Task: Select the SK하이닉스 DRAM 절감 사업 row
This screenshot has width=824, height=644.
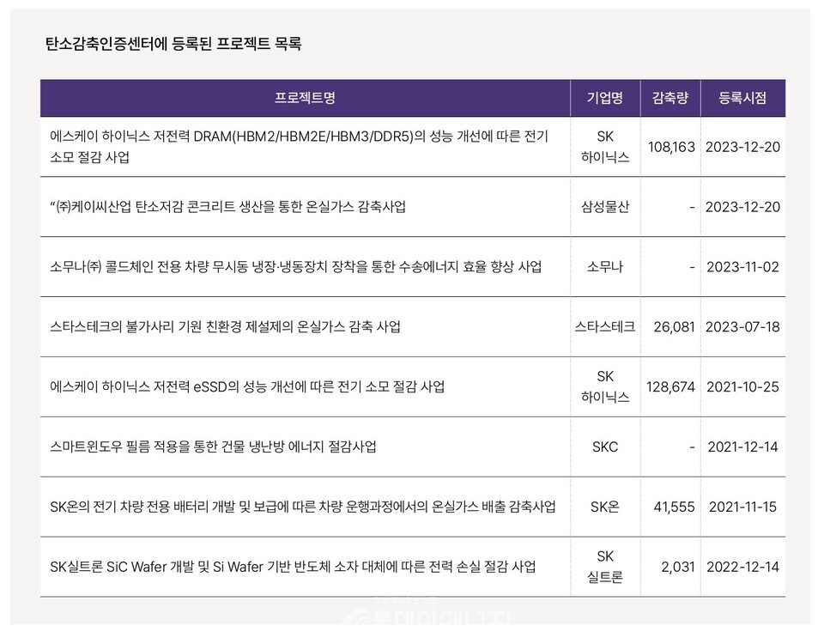Action: tap(306, 146)
